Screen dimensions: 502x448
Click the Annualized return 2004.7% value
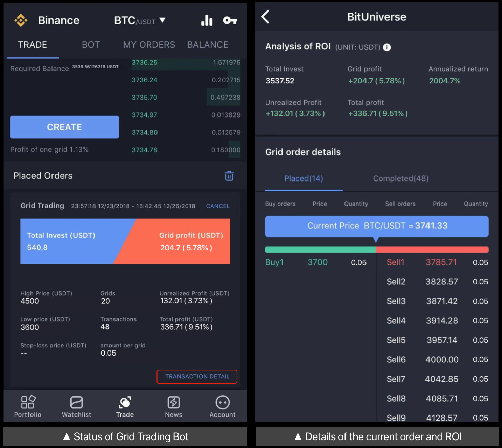(445, 81)
